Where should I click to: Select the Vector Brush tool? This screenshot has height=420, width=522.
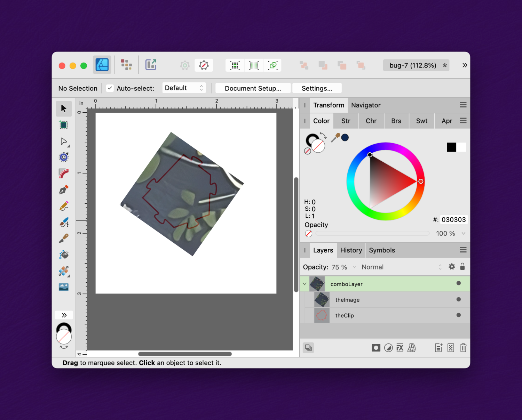click(64, 222)
